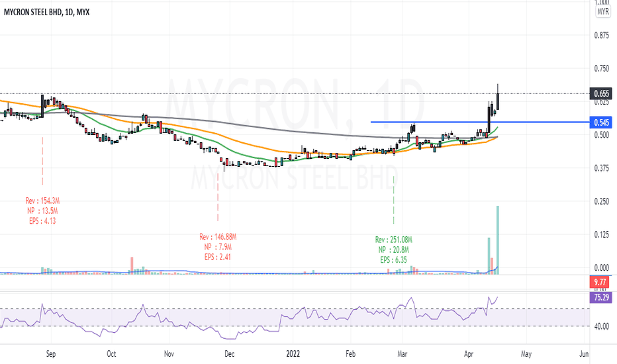Click the tallest green volume bar in April
617x364 pixels.
[498, 240]
